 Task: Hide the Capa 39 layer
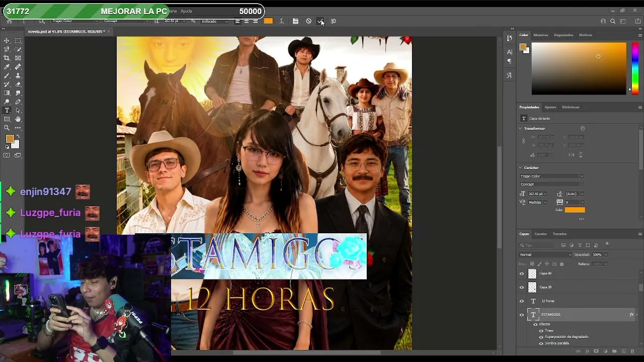[x=522, y=288]
